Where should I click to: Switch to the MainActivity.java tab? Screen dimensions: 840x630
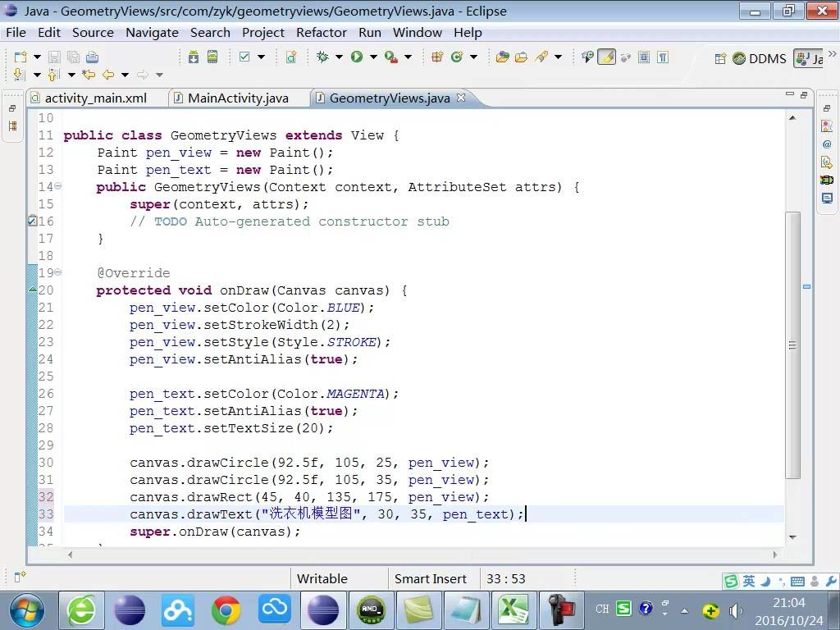point(238,98)
